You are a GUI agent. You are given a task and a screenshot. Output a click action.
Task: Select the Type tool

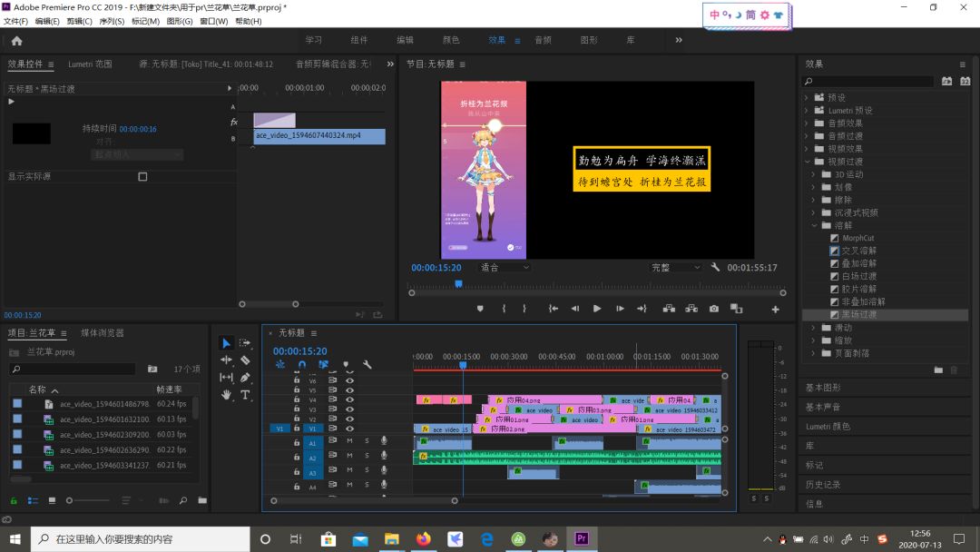[245, 395]
